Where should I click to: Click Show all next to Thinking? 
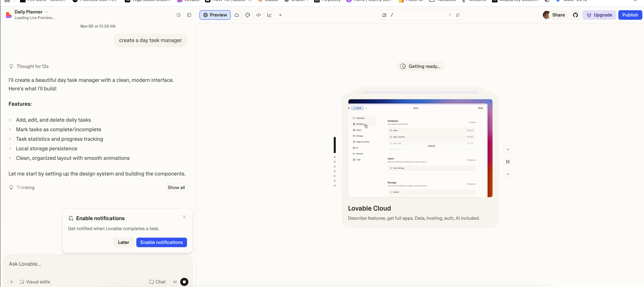[x=176, y=187]
